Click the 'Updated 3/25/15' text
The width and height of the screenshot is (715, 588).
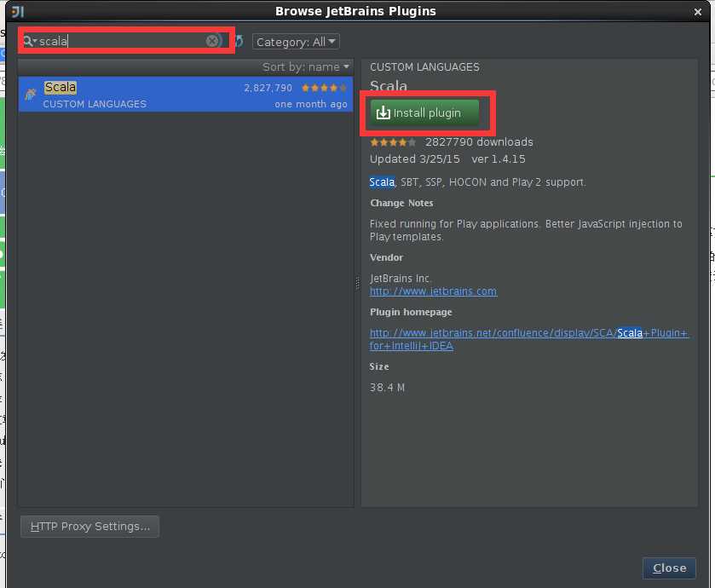pyautogui.click(x=414, y=159)
